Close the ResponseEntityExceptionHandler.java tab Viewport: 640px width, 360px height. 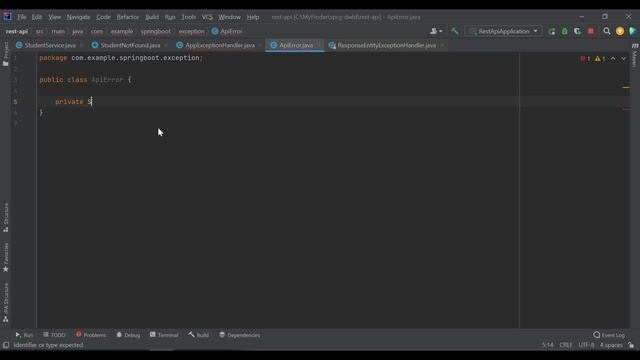442,45
